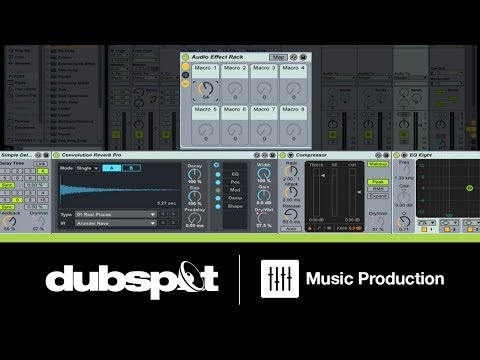Click the Compressor hot-swap preset icon
This screenshot has width=480, height=360.
[378, 155]
